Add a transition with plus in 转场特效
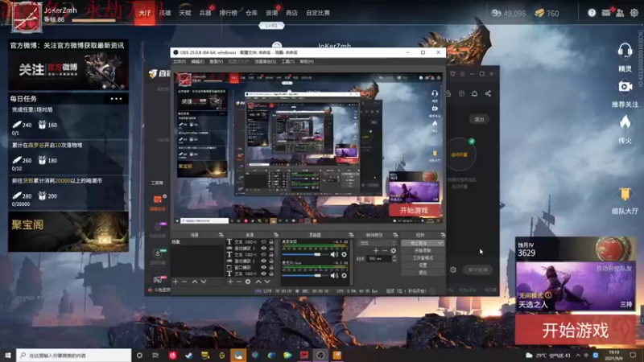Image resolution: width=644 pixels, height=362 pixels. click(x=376, y=250)
